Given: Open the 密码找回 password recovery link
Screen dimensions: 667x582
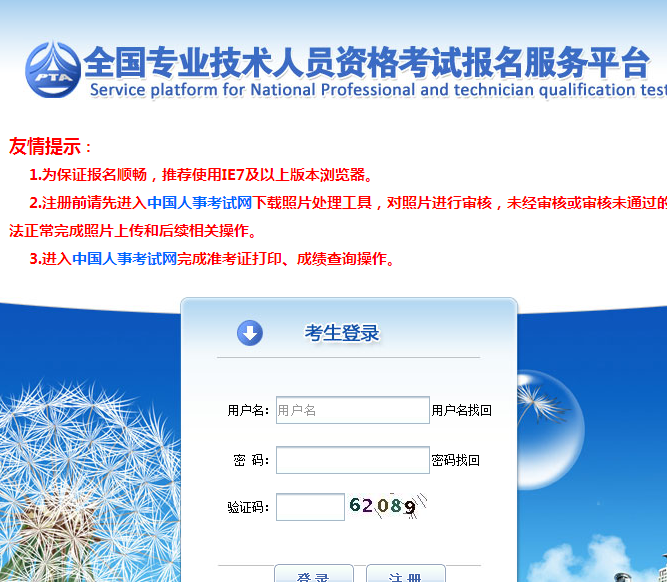Looking at the screenshot, I should click(x=456, y=460).
